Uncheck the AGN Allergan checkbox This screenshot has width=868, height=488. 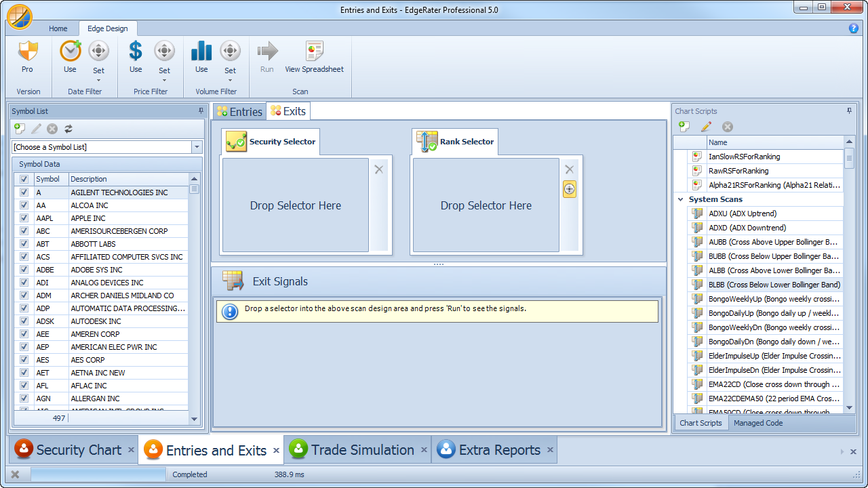[x=24, y=399]
